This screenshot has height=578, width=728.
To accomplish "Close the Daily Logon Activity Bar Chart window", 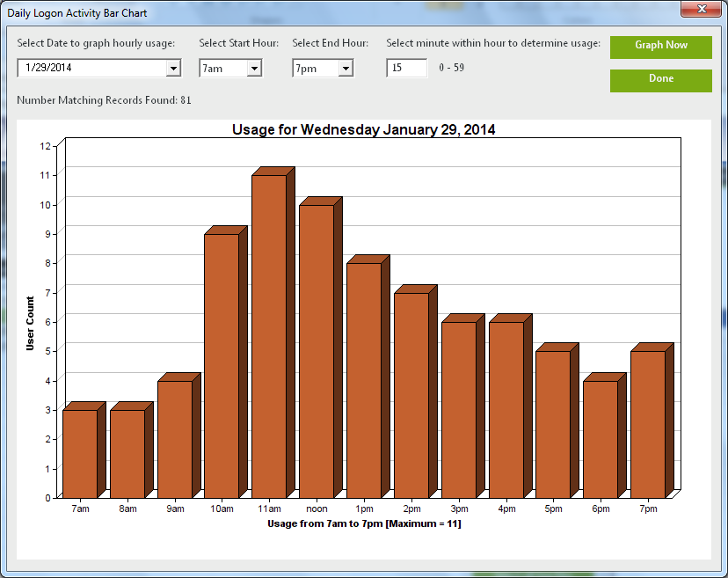I will pyautogui.click(x=702, y=9).
